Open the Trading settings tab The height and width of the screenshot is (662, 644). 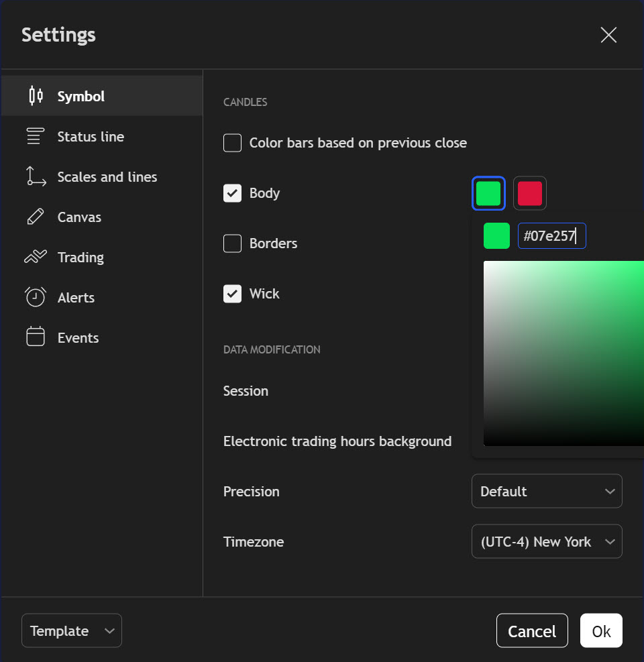click(x=80, y=258)
